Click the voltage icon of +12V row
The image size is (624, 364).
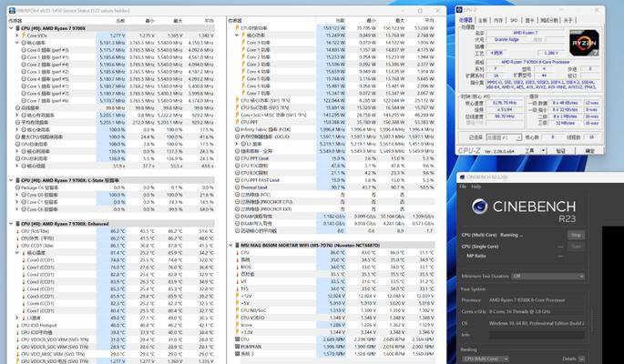point(238,296)
